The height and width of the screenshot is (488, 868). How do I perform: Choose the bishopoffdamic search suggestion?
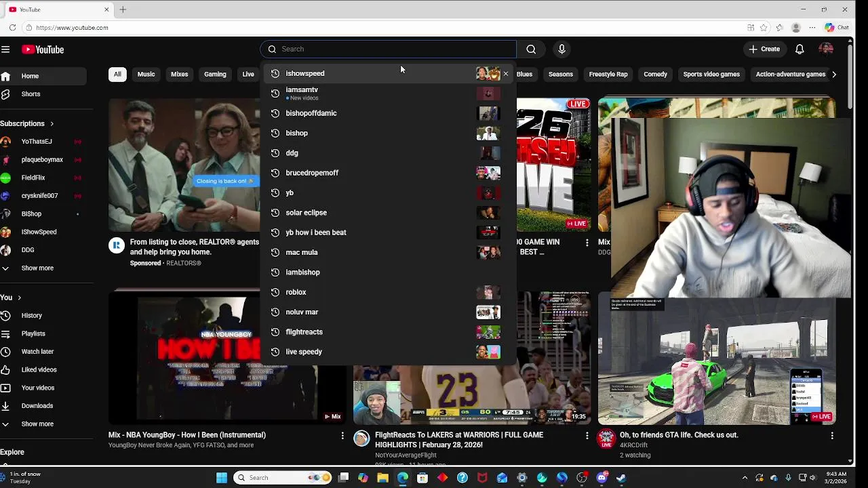coord(388,113)
